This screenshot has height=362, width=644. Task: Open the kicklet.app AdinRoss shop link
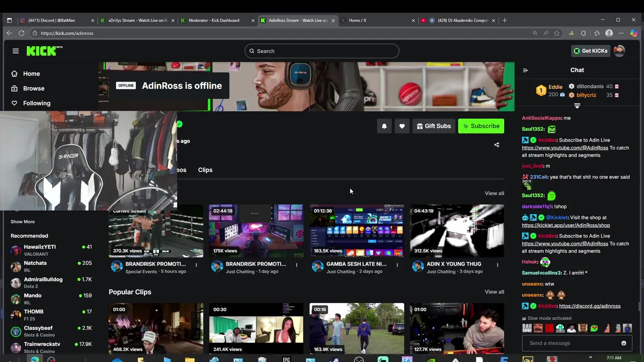[566, 225]
